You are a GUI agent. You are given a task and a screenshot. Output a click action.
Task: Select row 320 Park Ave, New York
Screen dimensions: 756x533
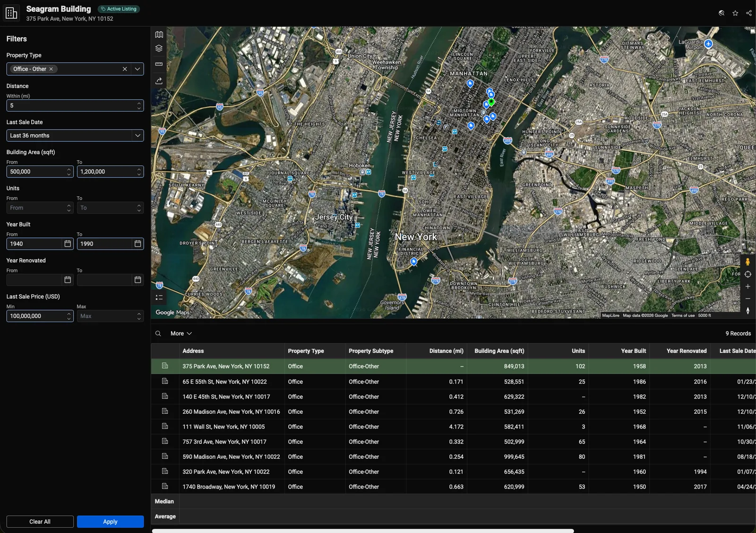click(x=453, y=472)
